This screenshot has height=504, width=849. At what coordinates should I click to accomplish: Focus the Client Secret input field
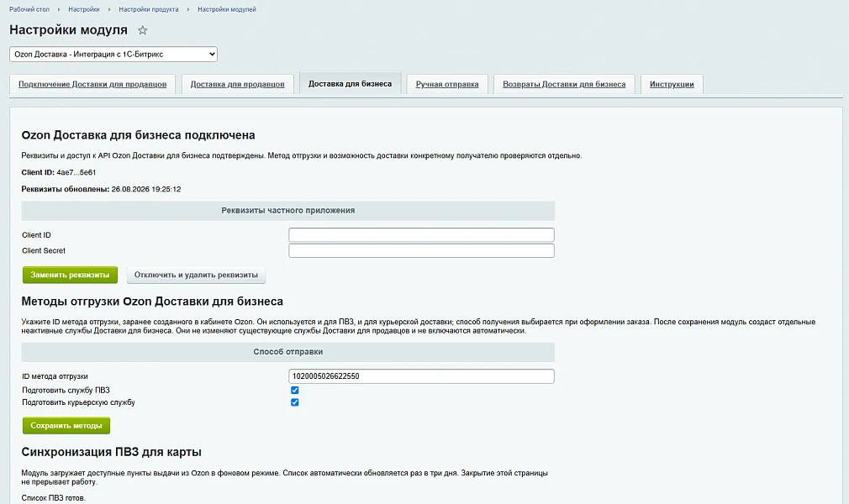click(421, 250)
